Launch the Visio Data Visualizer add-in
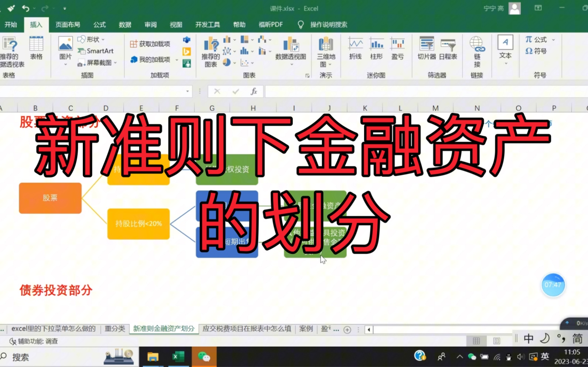 pyautogui.click(x=187, y=40)
